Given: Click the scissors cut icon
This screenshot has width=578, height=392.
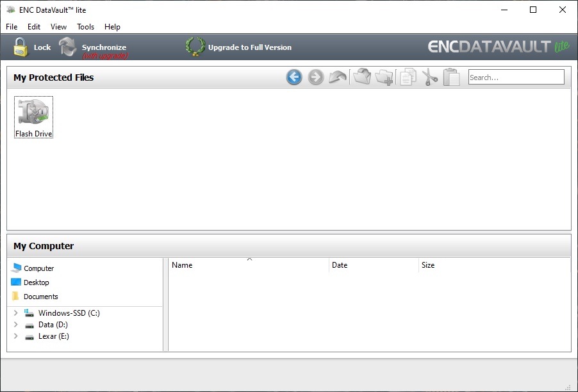Looking at the screenshot, I should (430, 77).
